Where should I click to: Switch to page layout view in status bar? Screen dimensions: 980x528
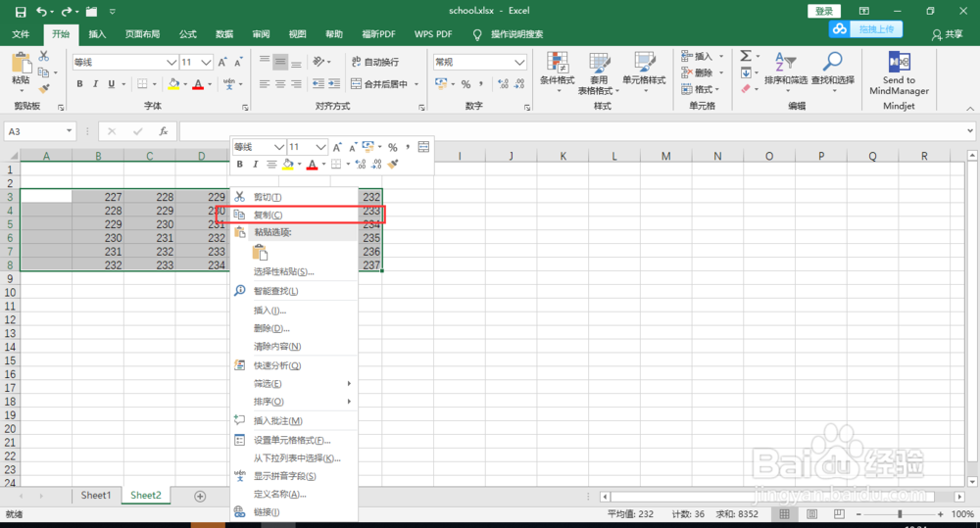811,514
